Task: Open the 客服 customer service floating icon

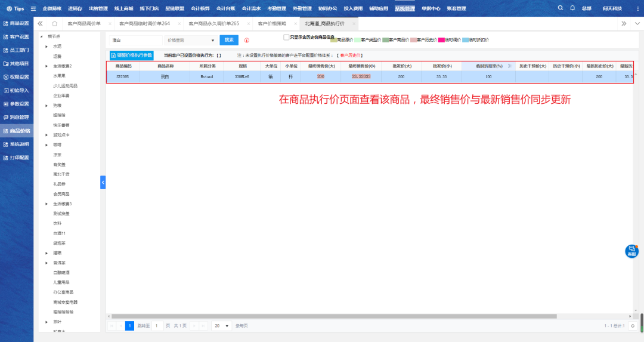Action: [x=631, y=251]
